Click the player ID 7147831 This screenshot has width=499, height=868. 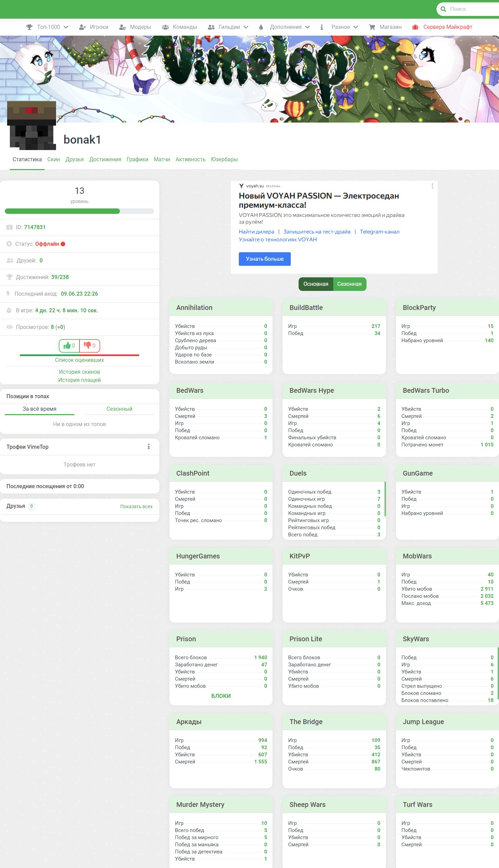click(35, 227)
